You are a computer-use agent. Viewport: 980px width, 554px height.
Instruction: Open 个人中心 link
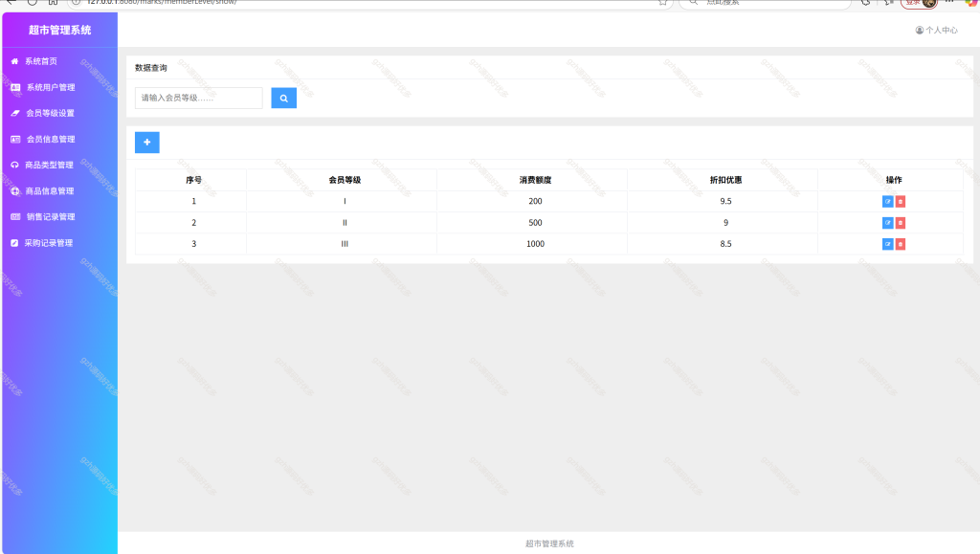pos(942,30)
